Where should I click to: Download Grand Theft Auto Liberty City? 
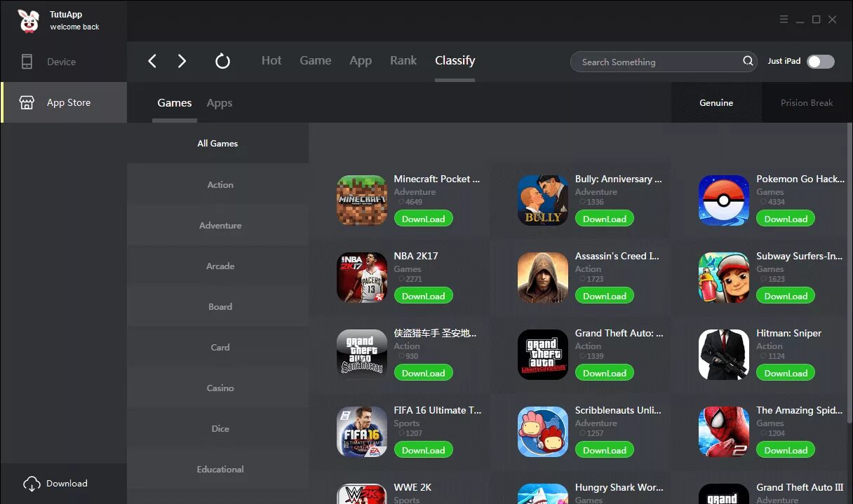[605, 373]
